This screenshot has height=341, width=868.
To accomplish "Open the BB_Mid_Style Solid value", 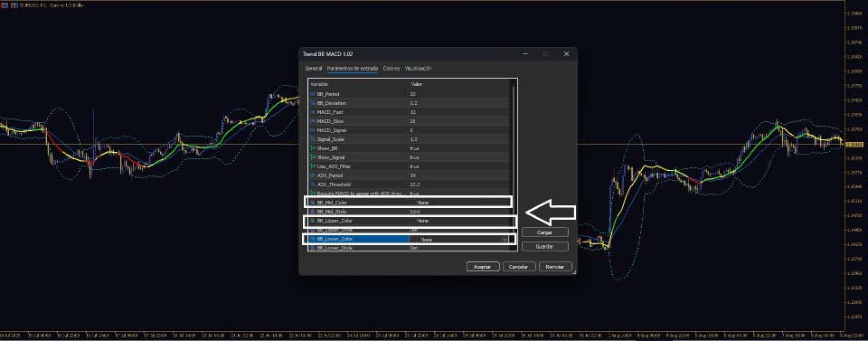I will (x=415, y=212).
